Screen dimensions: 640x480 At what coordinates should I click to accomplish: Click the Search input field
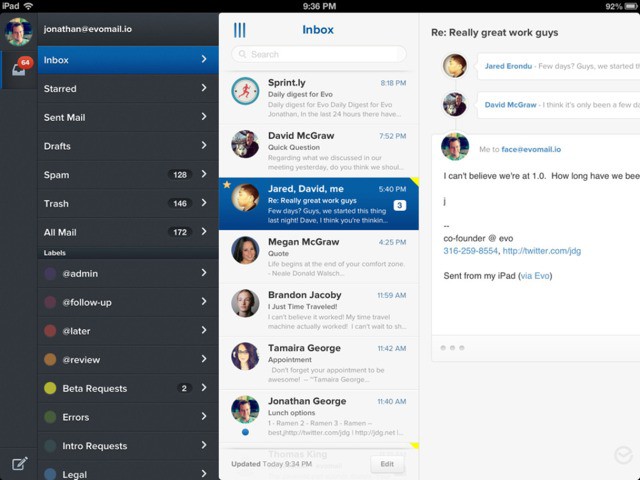(x=319, y=54)
